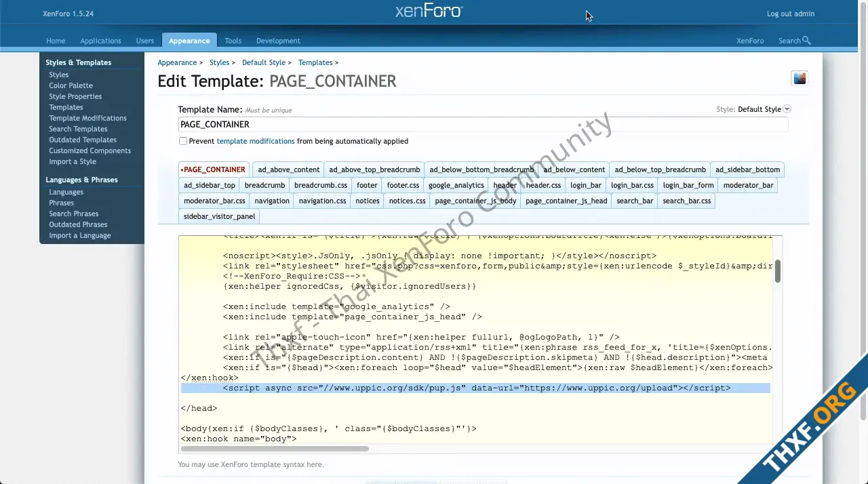
Task: Click the XenForo link in navigation bar
Action: point(750,41)
